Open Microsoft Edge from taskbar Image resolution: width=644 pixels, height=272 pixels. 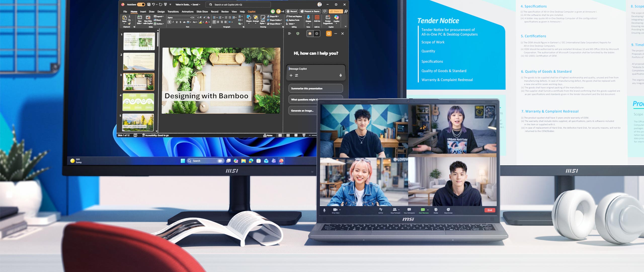(x=251, y=161)
